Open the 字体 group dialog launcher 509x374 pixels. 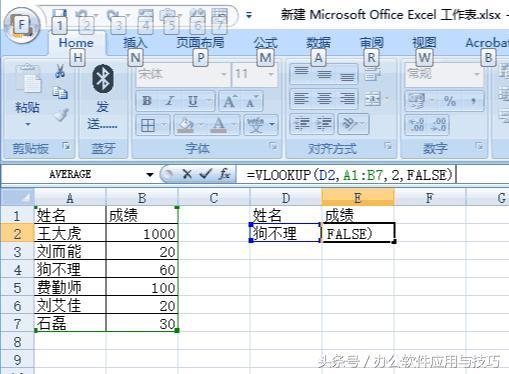(273, 146)
